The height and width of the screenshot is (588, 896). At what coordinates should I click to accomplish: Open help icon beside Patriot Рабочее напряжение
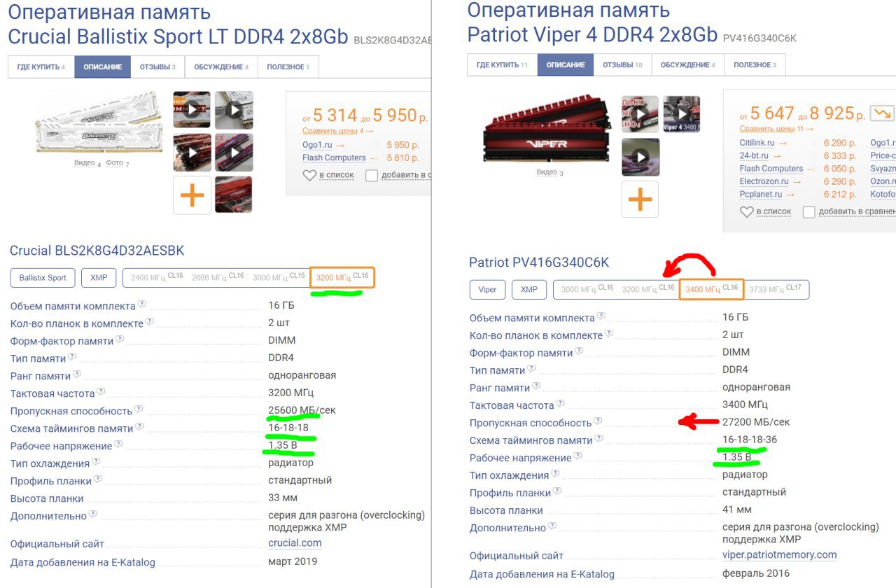(x=577, y=456)
